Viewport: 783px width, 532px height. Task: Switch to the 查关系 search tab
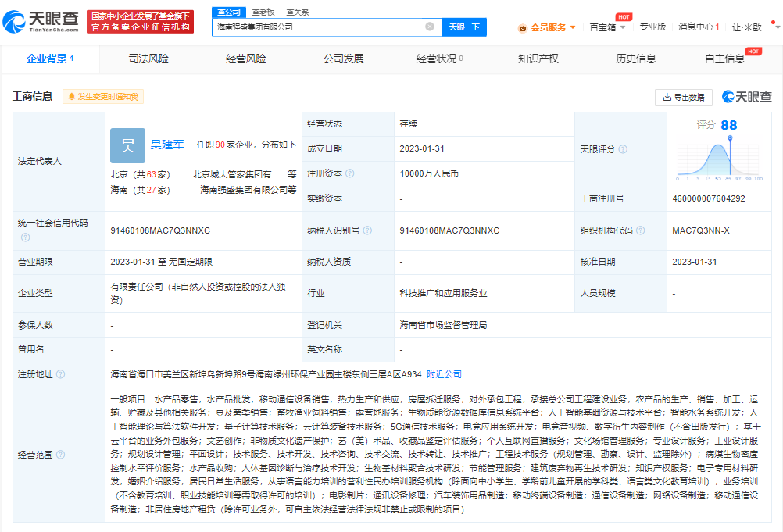pos(298,12)
